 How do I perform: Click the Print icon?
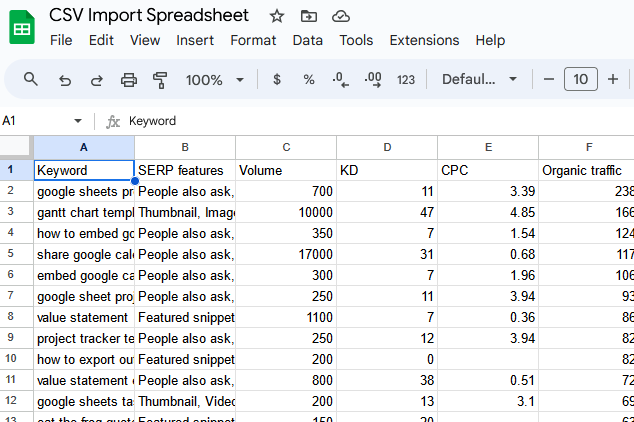click(x=129, y=80)
